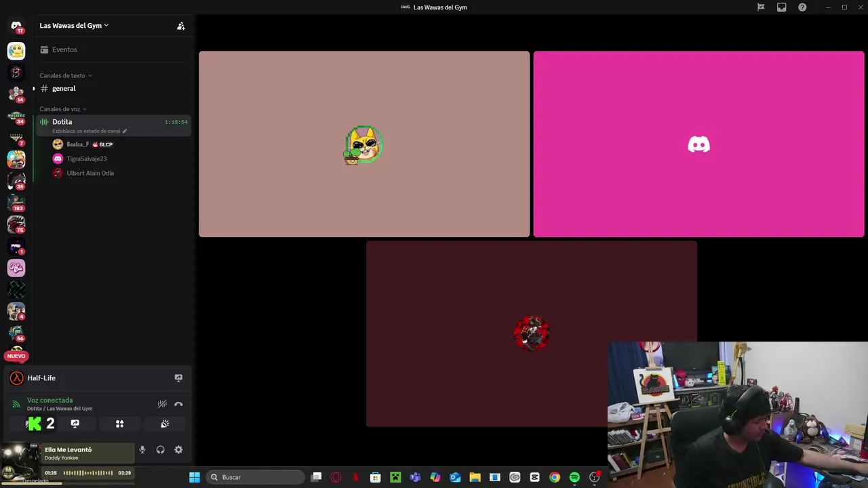The height and width of the screenshot is (488, 868).
Task: Click the checkpoint flag icon in title bar
Action: [x=761, y=7]
